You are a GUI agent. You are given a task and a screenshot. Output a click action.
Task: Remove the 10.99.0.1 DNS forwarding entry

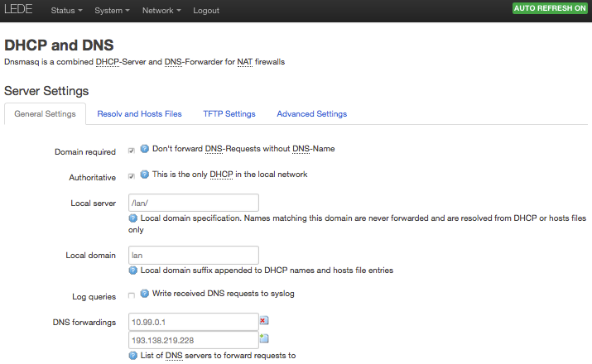coord(264,321)
